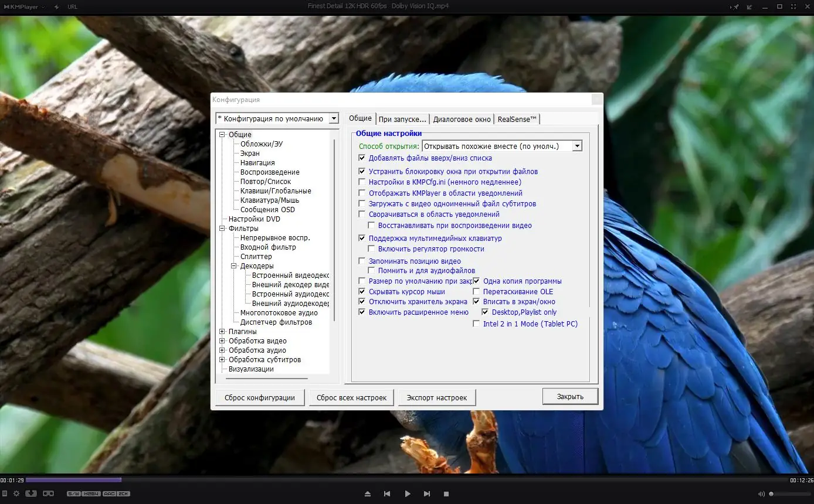Check Intel 2 in 1 Mode (Tablet PC)
814x504 pixels.
[x=477, y=324]
